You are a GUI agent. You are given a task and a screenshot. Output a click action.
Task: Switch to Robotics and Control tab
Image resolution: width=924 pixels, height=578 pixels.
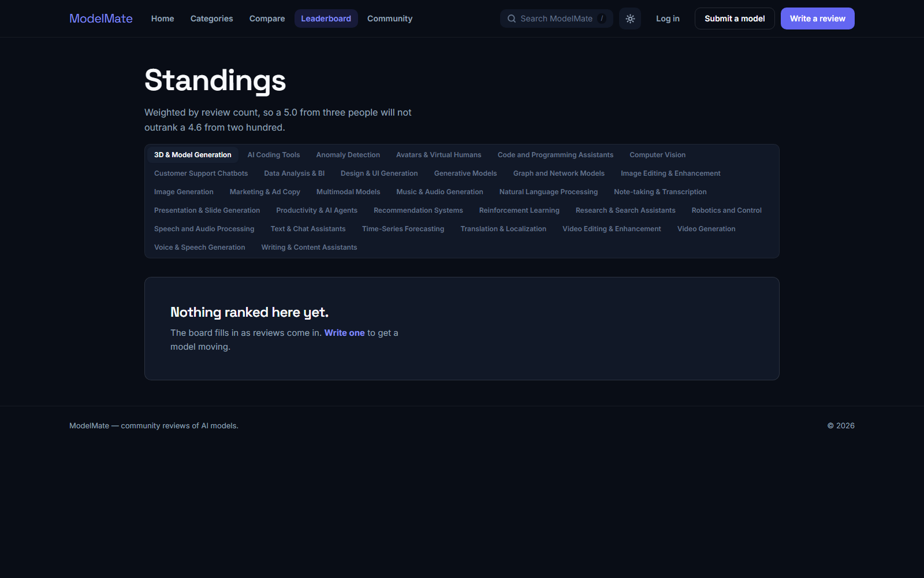(x=726, y=210)
